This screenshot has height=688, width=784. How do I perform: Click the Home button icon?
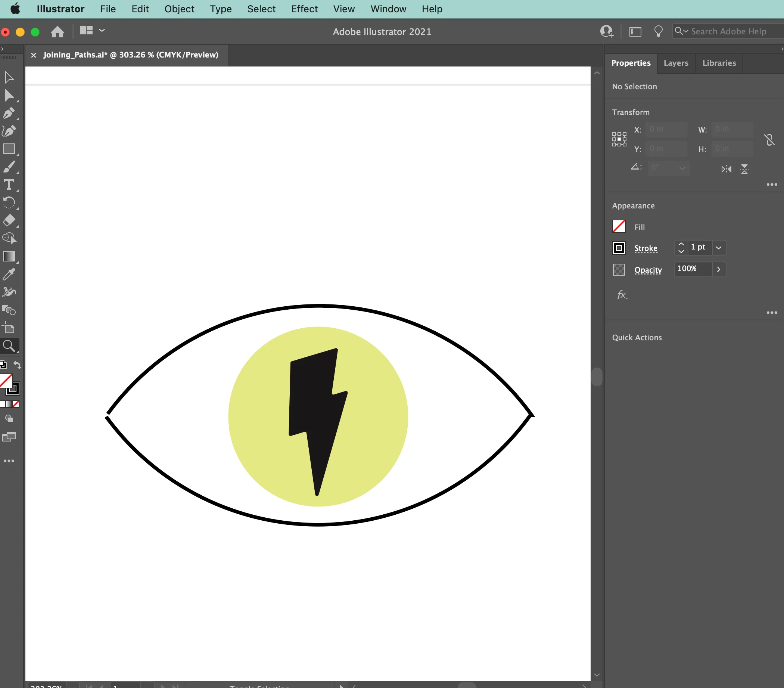pos(57,31)
